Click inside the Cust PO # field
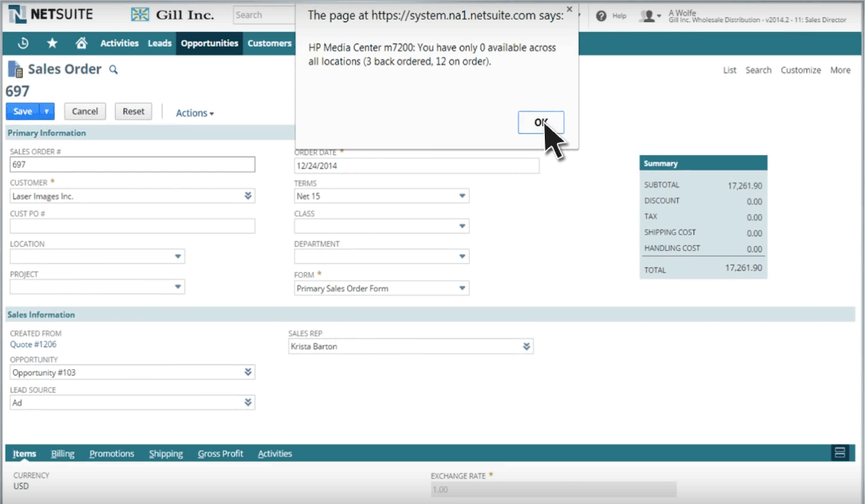Viewport: 865px width, 504px height. point(131,225)
